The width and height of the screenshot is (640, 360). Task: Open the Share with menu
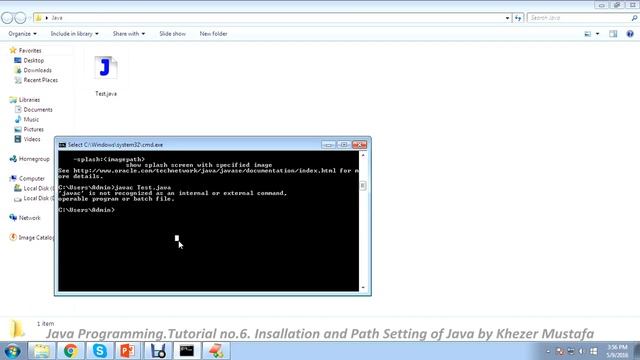[129, 34]
